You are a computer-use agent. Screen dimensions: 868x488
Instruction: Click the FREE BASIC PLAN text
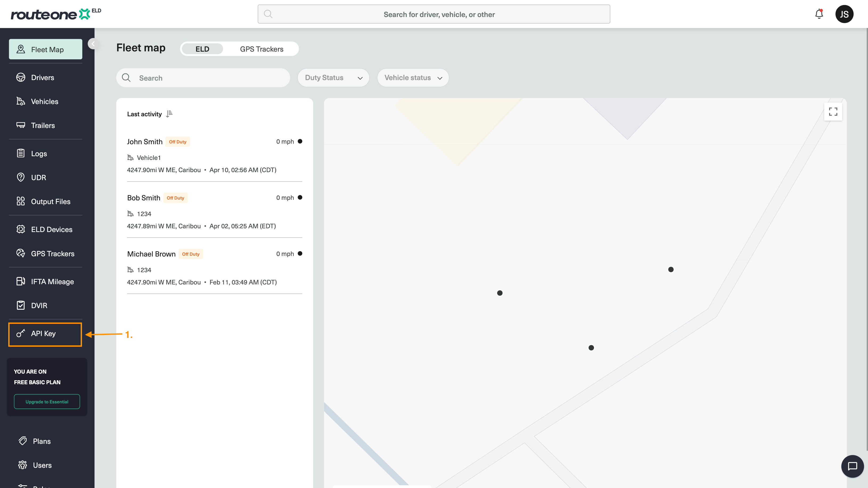click(37, 382)
